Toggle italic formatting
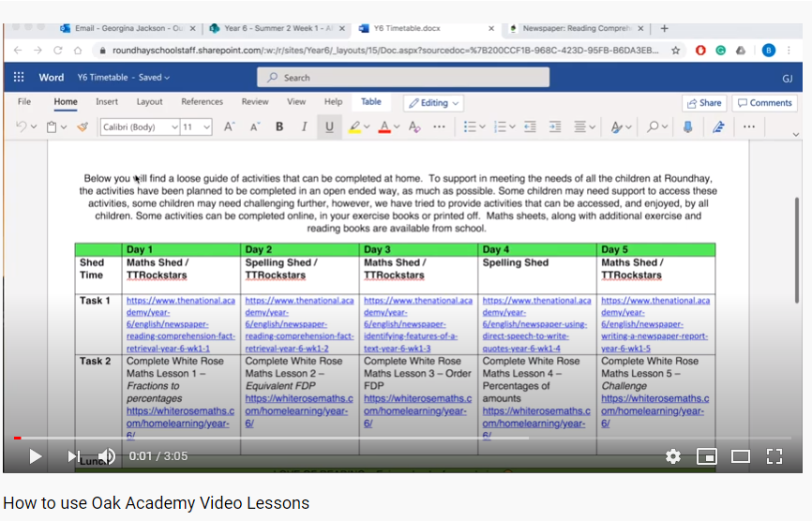 [304, 127]
